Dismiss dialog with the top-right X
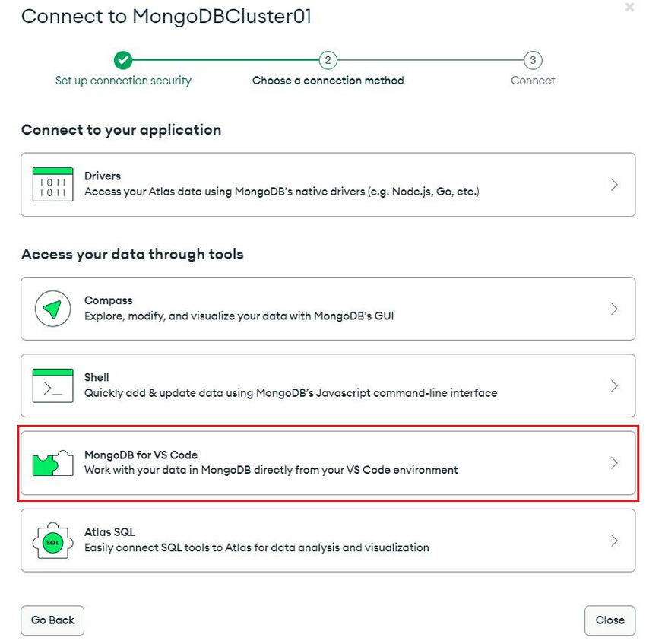This screenshot has width=646, height=644. click(x=629, y=8)
